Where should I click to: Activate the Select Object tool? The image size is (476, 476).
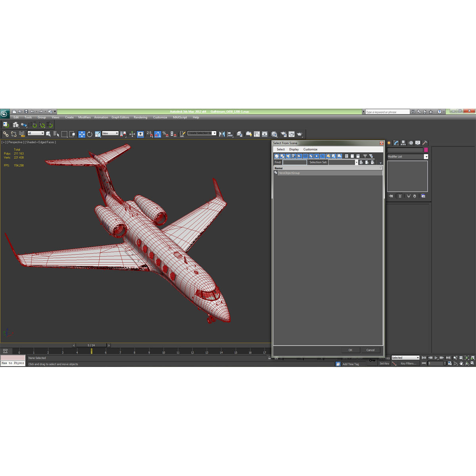(48, 134)
